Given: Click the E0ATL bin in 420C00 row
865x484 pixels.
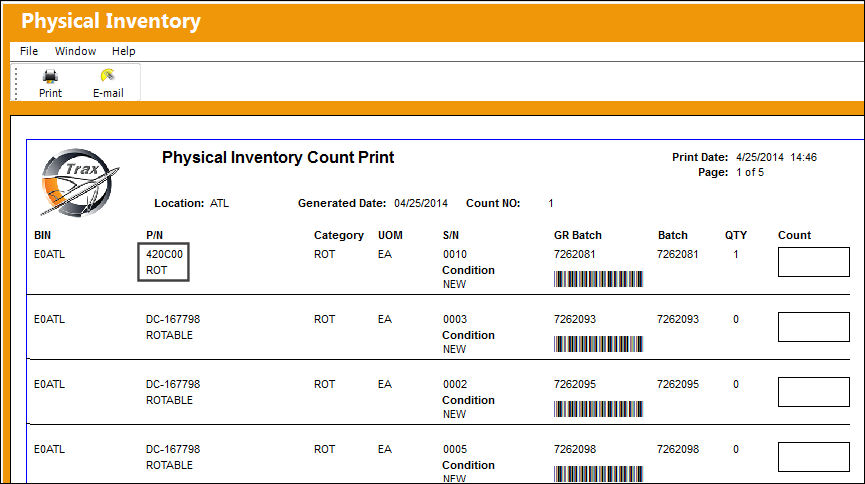Looking at the screenshot, I should [x=49, y=254].
